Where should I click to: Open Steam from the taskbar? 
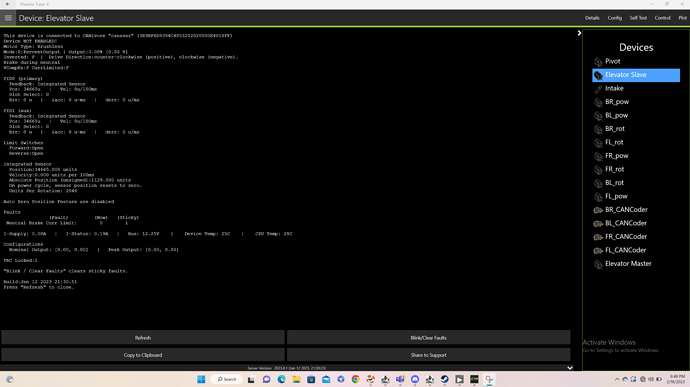[444, 379]
